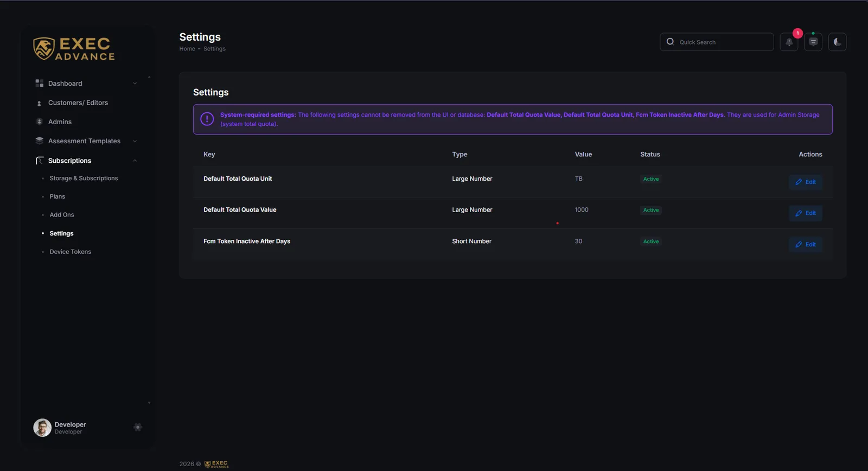
Task: Toggle dark mode with the moon icon
Action: click(838, 42)
